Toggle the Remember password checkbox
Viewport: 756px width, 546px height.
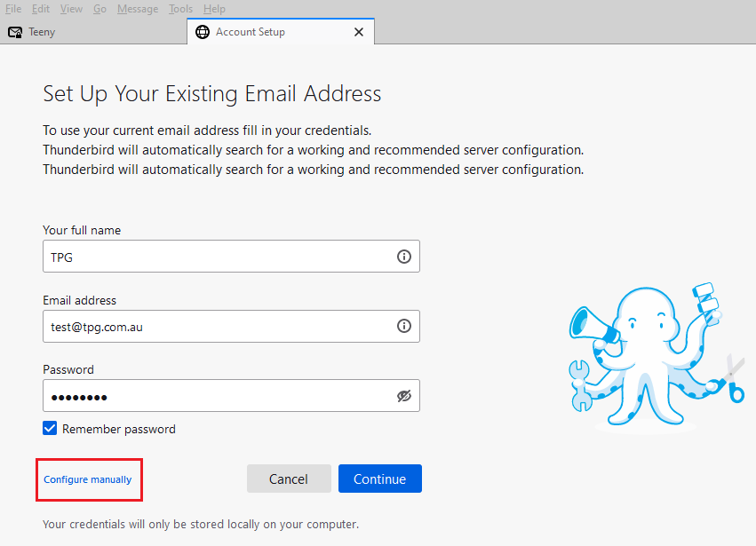pos(50,428)
